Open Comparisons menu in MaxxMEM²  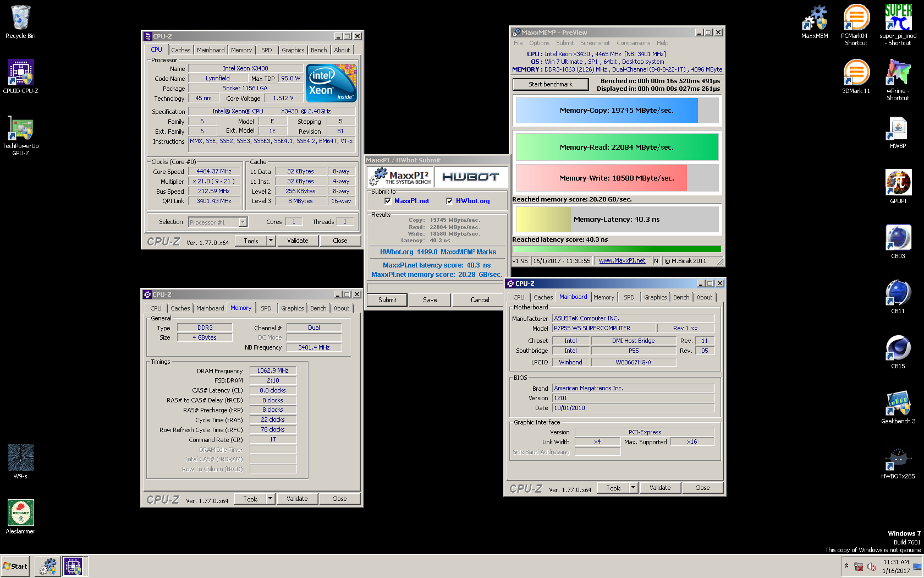[x=633, y=43]
